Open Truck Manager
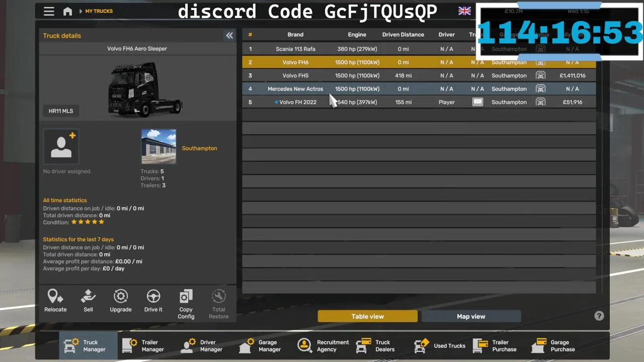Viewport: 644px width, 362px height. [x=88, y=345]
